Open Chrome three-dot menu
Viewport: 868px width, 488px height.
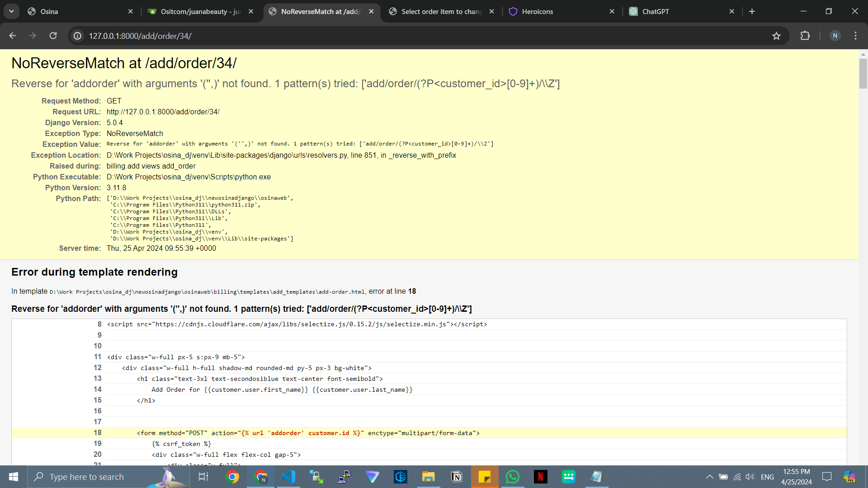pyautogui.click(x=855, y=36)
